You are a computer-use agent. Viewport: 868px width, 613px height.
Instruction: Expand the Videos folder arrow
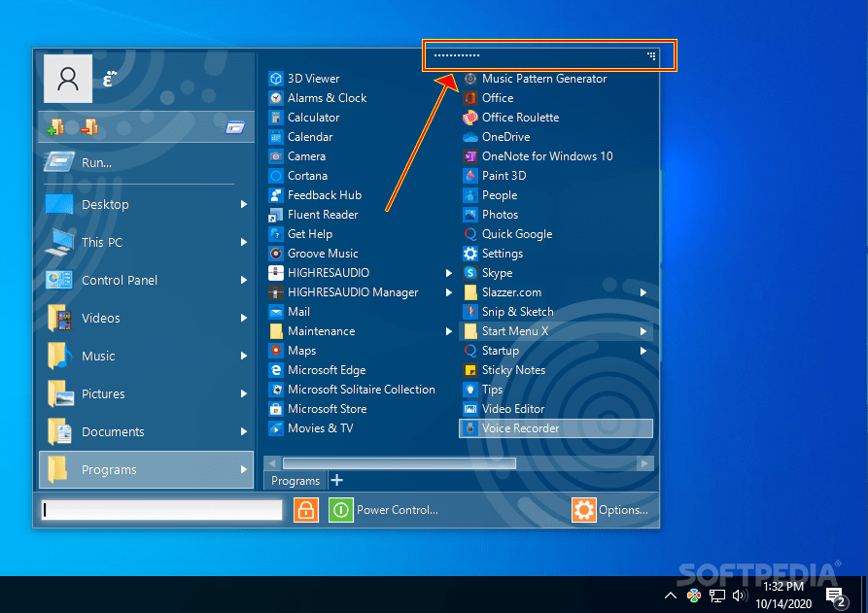[x=244, y=318]
